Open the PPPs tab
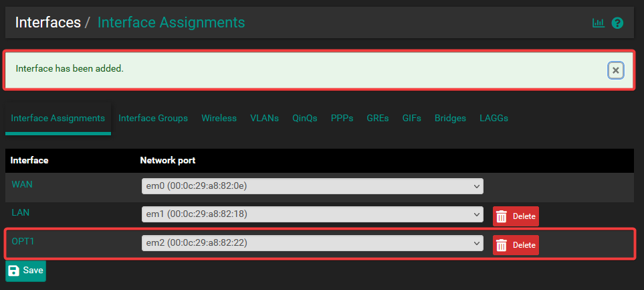The width and height of the screenshot is (644, 290). point(342,118)
